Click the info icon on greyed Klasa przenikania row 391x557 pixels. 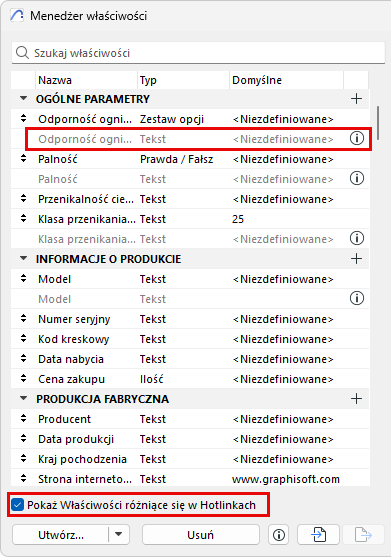tap(357, 238)
